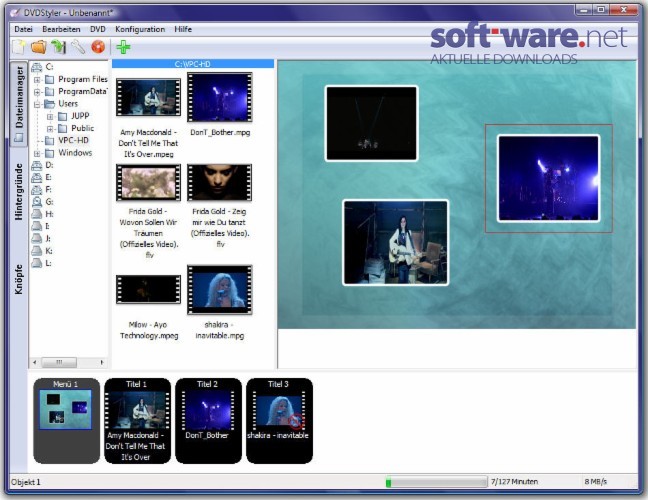Select the G: disc drive icon
The height and width of the screenshot is (500, 648).
pyautogui.click(x=37, y=202)
